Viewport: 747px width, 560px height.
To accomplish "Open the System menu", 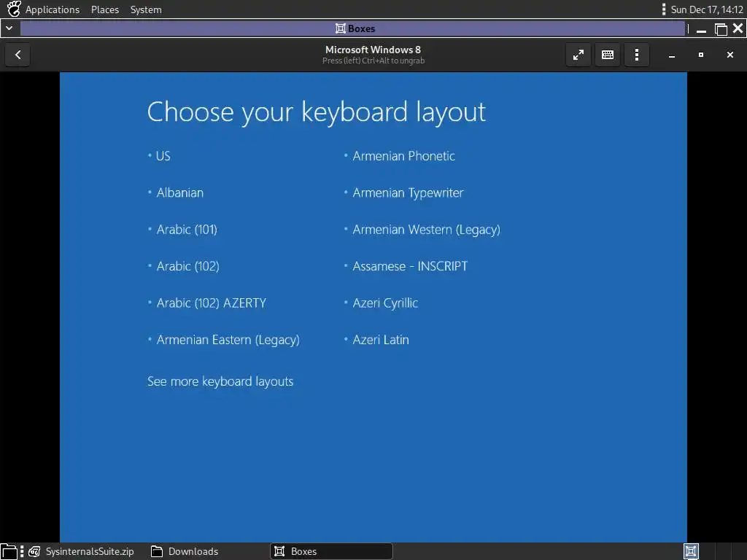I will 146,9.
